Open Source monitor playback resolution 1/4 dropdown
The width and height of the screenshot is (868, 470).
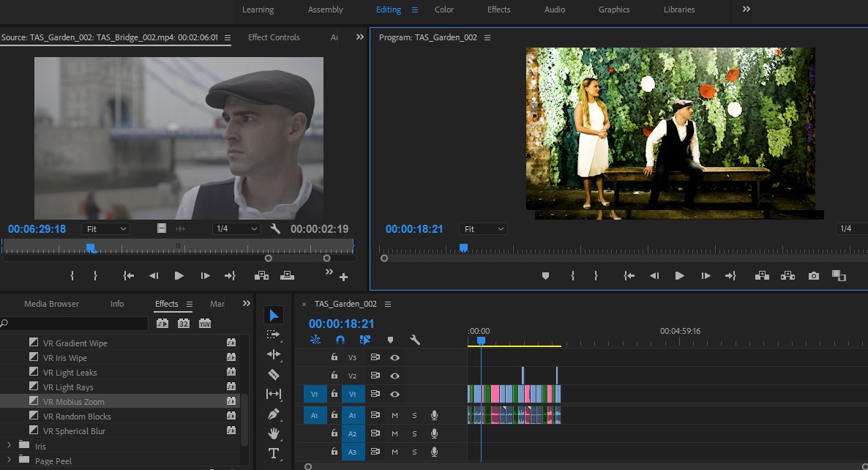tap(236, 228)
